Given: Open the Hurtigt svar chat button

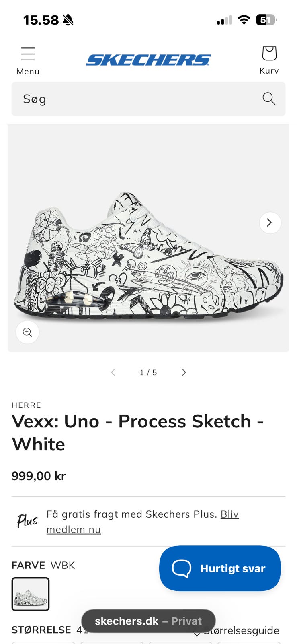Looking at the screenshot, I should pos(220,568).
